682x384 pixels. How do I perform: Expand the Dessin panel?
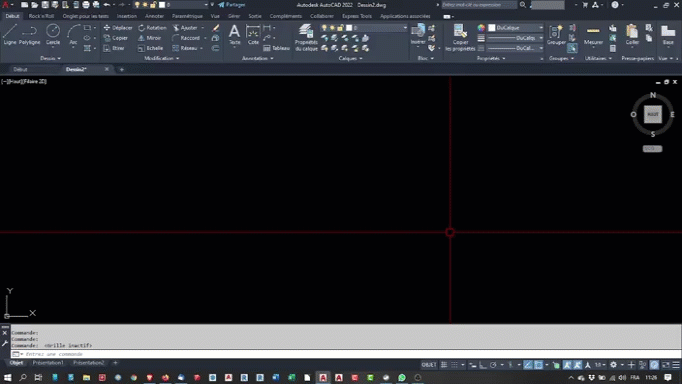click(x=50, y=58)
